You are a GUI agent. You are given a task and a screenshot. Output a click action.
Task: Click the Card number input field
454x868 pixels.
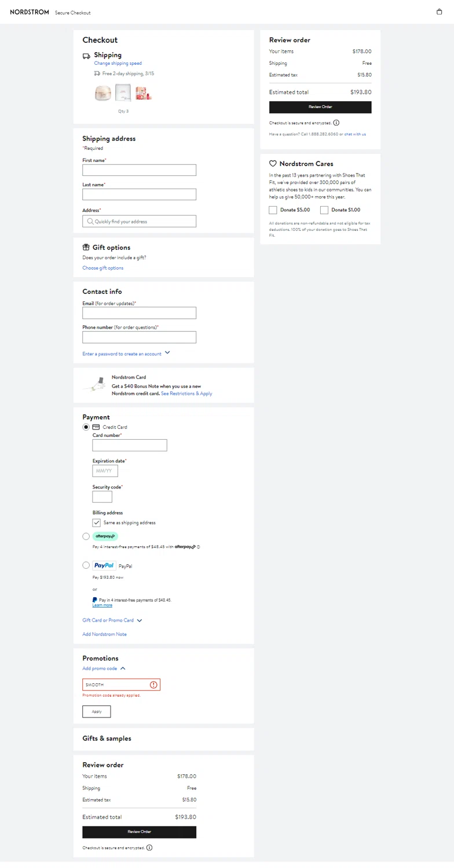130,445
